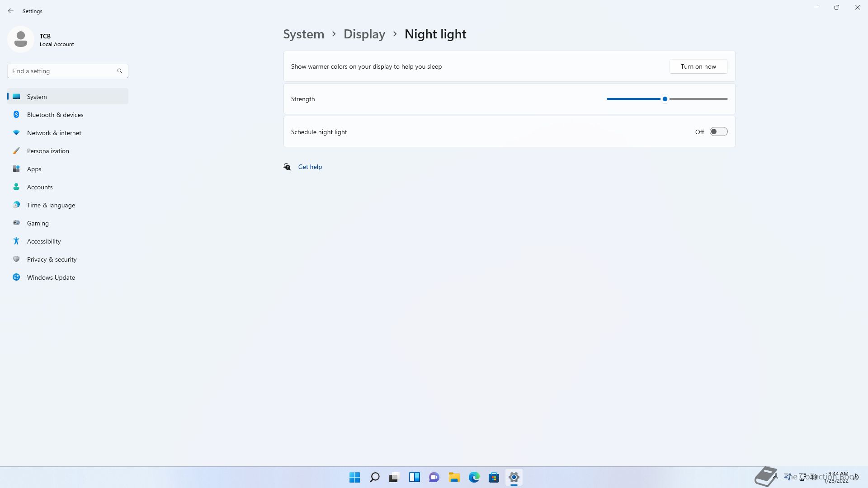Click the Accessibility figure icon
The image size is (868, 488).
point(16,241)
